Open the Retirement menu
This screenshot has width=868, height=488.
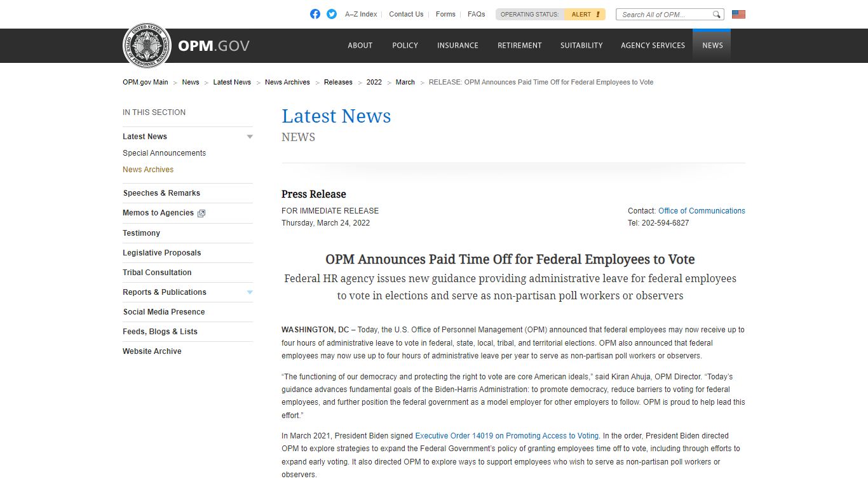[520, 45]
